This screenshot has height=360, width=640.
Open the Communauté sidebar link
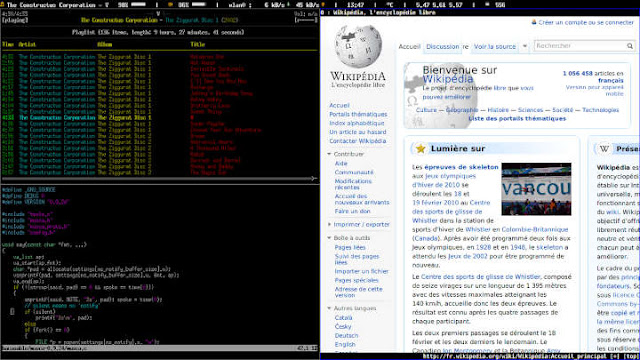click(354, 172)
